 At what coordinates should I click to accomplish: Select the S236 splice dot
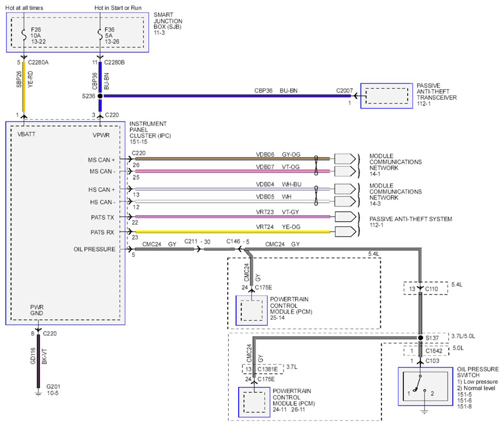100,96
